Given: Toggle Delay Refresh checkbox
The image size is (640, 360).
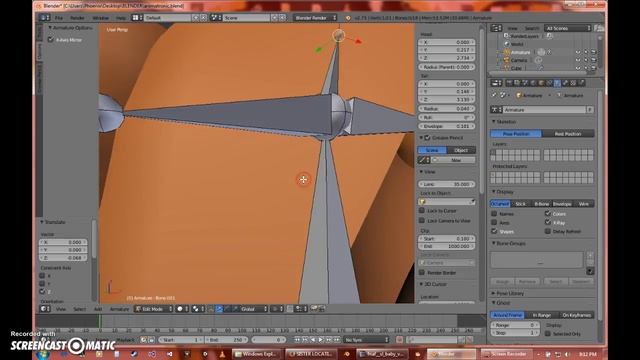Looking at the screenshot, I should [548, 231].
